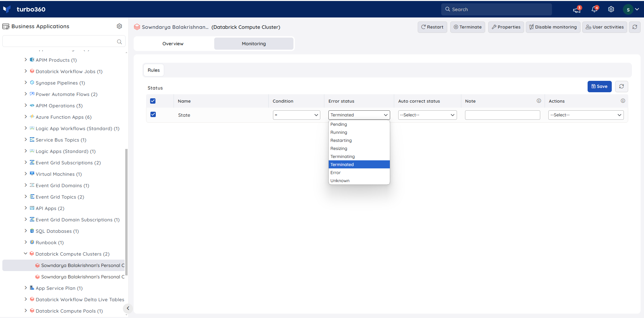Click the refresh icon next to Save

[622, 87]
